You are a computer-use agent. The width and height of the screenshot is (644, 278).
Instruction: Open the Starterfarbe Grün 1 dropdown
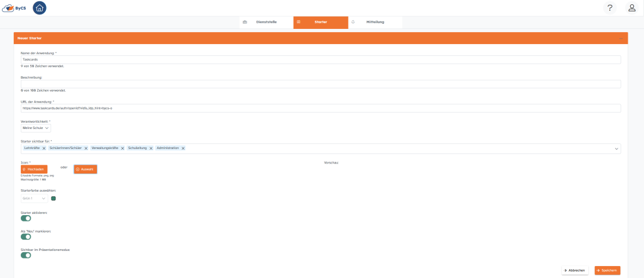pyautogui.click(x=34, y=198)
